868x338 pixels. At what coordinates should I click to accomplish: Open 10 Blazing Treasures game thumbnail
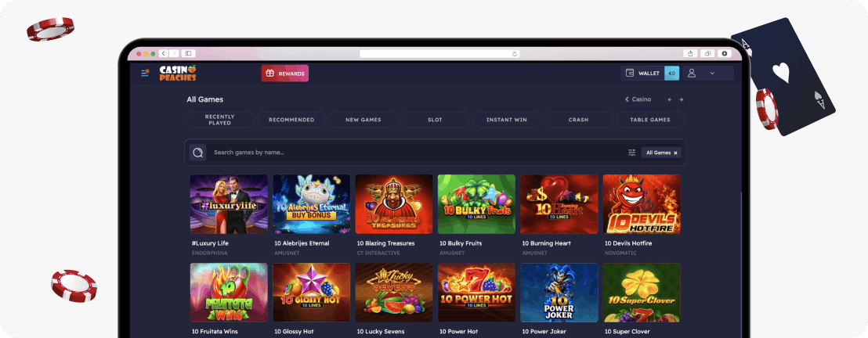click(393, 204)
